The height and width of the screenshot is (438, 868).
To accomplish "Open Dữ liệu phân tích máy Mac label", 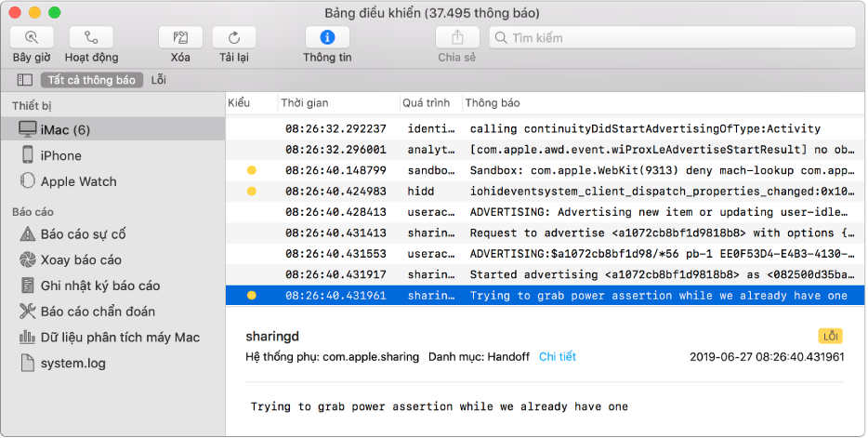I will (x=120, y=338).
